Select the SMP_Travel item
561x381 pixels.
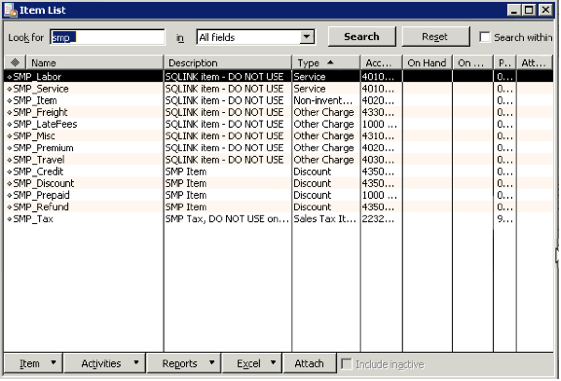[39, 160]
